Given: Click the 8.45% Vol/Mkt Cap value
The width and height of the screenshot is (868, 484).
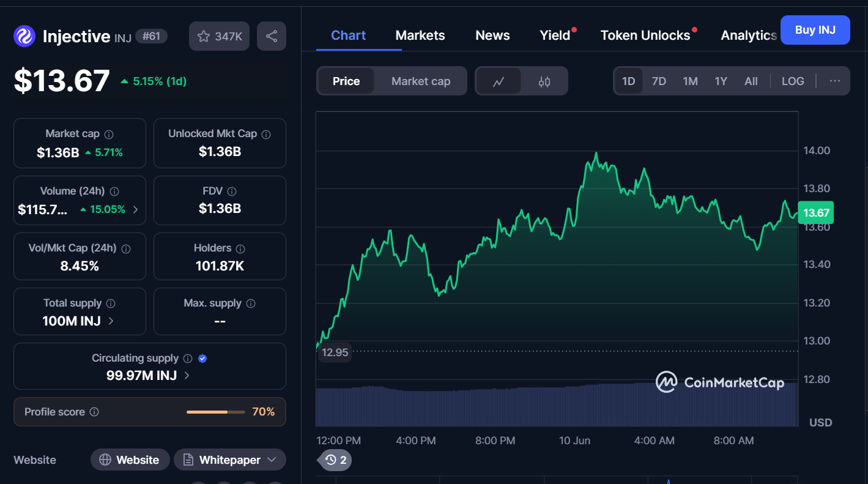Looking at the screenshot, I should tap(80, 266).
